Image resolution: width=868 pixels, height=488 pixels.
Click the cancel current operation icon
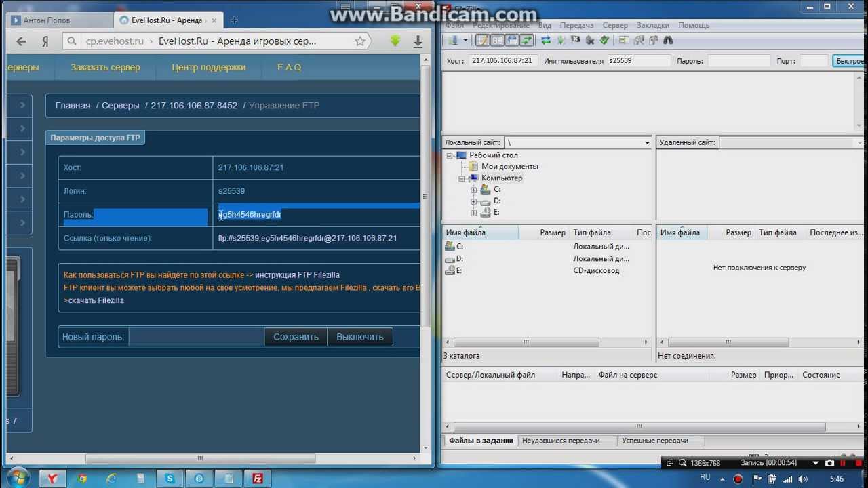point(575,40)
